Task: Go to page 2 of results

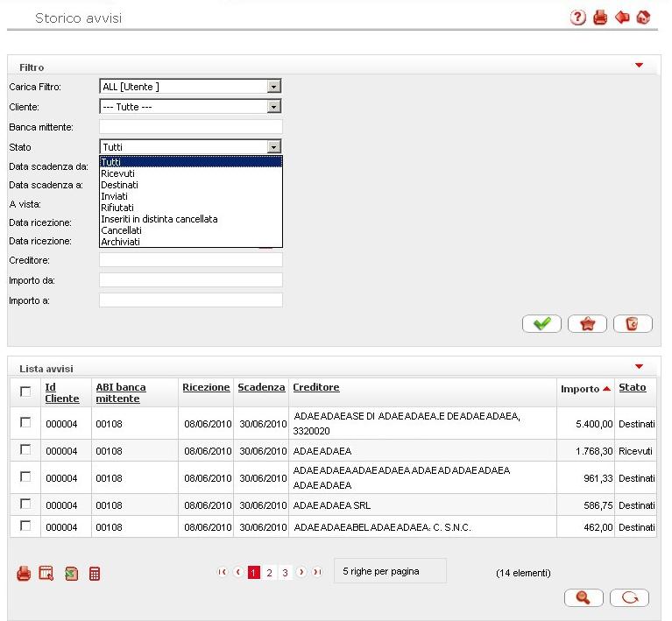Action: pyautogui.click(x=269, y=573)
